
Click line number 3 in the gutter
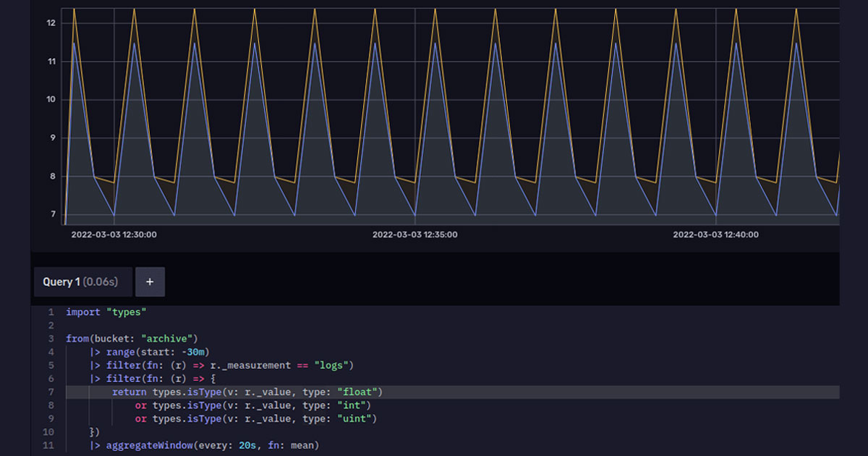(x=51, y=339)
